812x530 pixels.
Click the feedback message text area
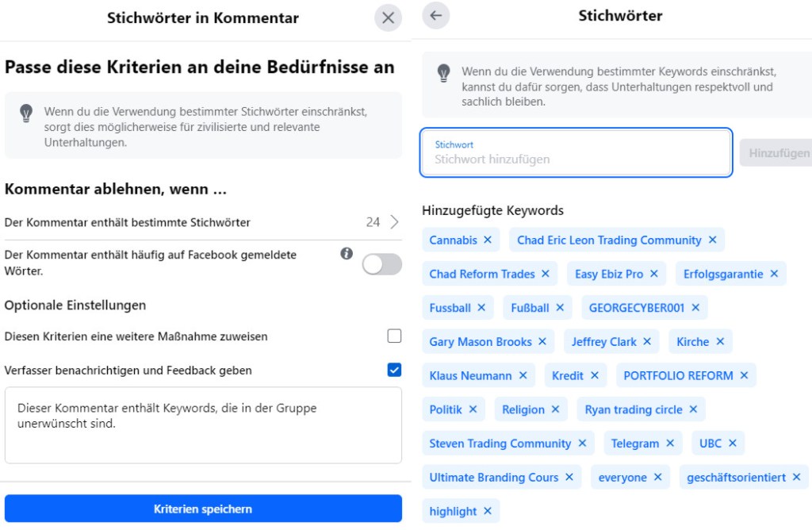tap(203, 425)
